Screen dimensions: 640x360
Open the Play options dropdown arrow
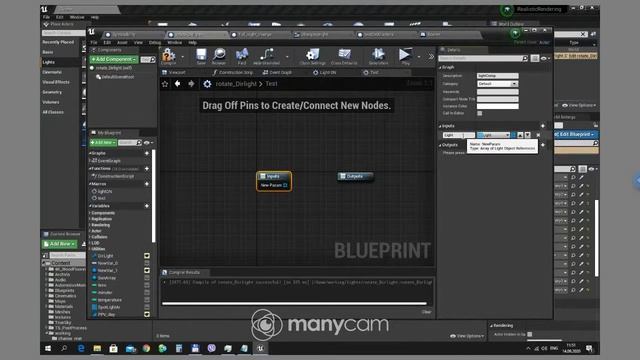point(419,57)
